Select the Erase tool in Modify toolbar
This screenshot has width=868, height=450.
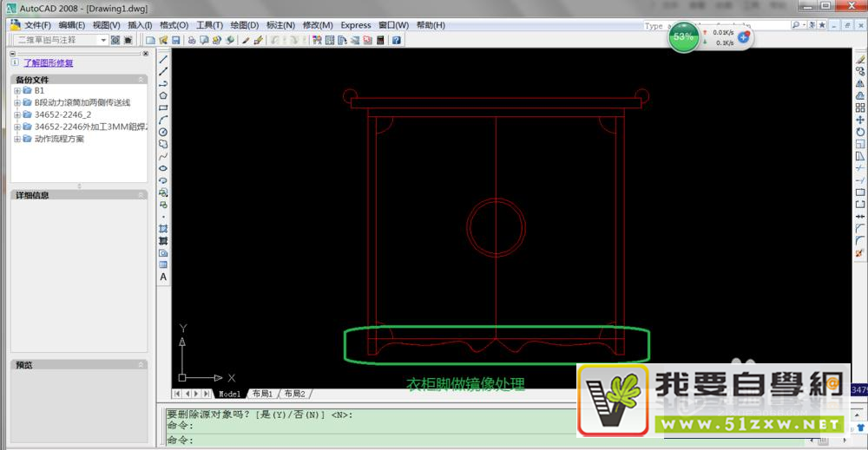859,59
